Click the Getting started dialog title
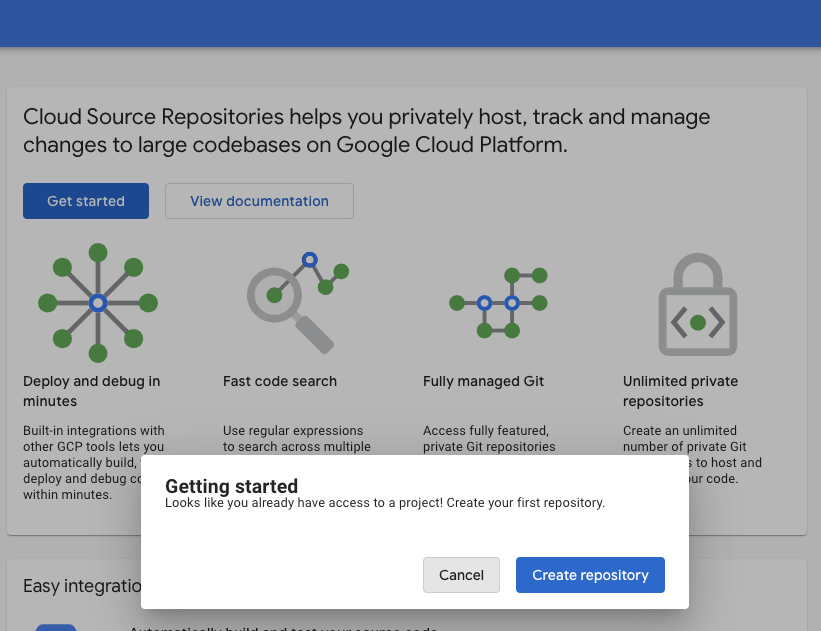This screenshot has height=631, width=821. 231,486
